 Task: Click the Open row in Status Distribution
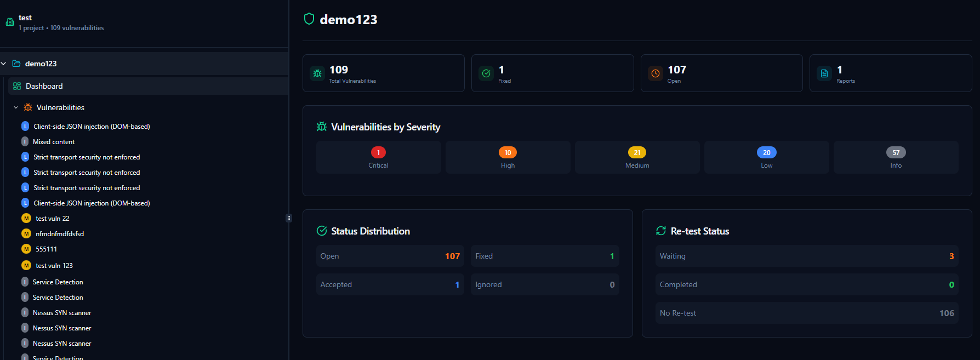point(390,256)
